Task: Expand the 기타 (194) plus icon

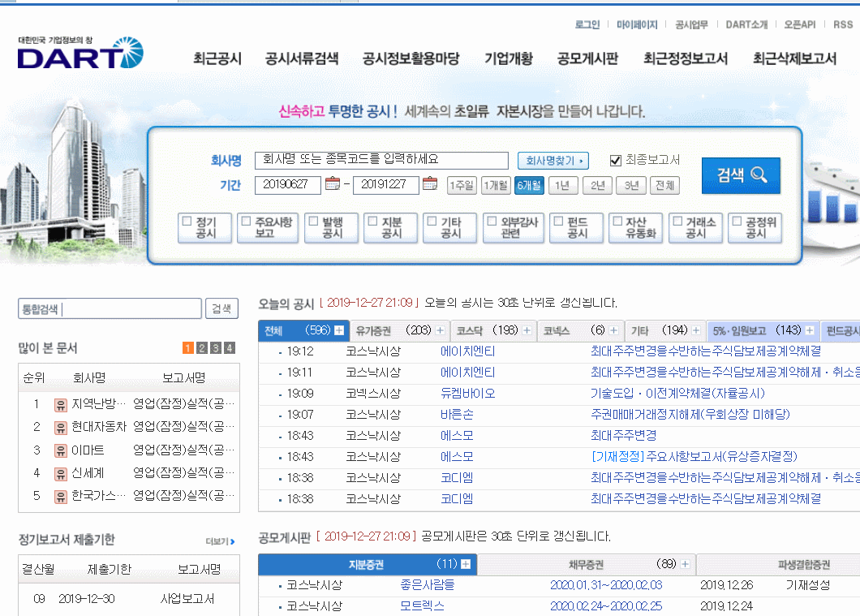Action: coord(696,330)
